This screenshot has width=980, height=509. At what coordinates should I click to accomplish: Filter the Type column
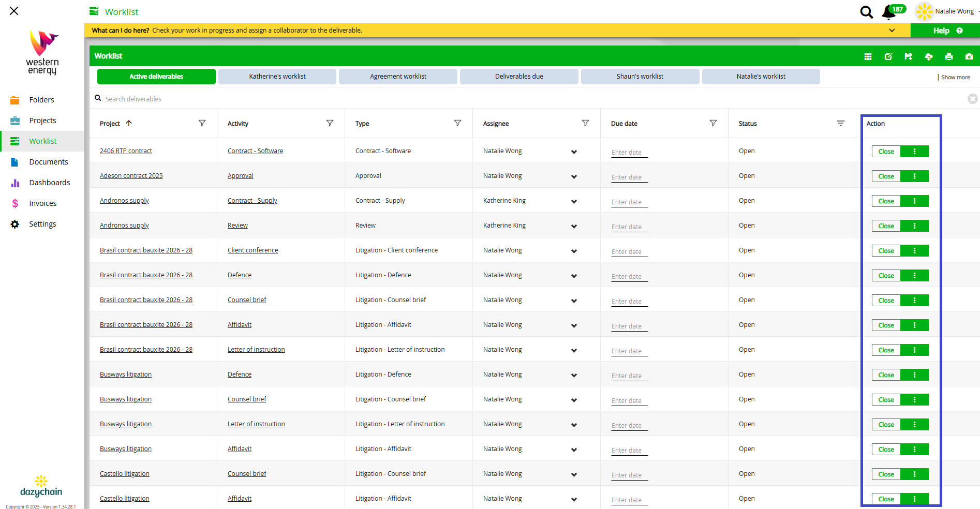pos(458,123)
